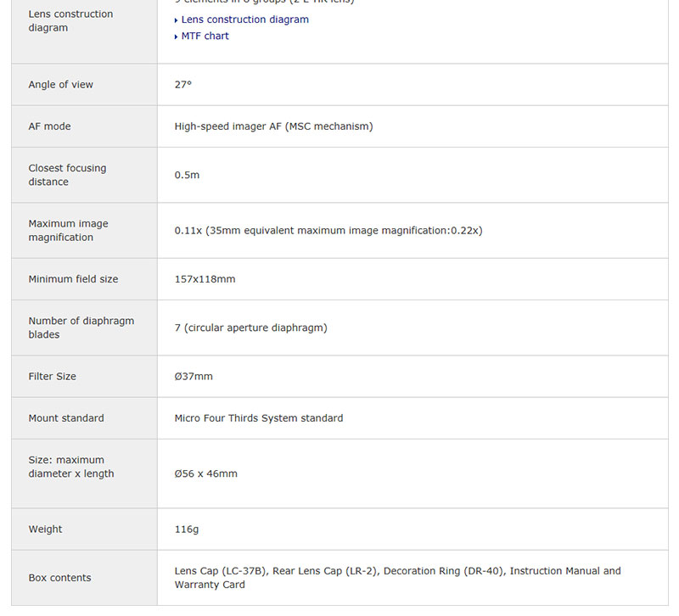Click the Ø37mm filter size value

click(x=194, y=376)
